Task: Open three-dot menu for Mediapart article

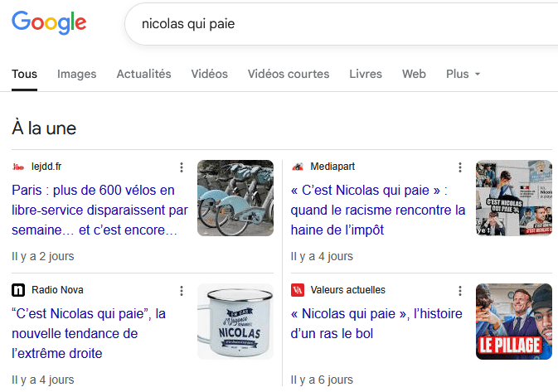Action: [x=460, y=167]
